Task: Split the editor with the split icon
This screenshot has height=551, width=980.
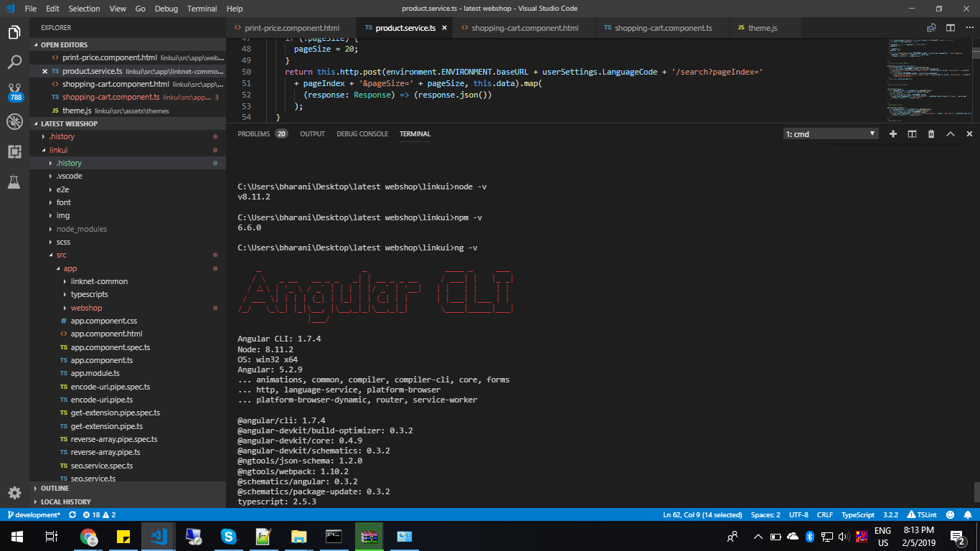Action: pos(951,28)
